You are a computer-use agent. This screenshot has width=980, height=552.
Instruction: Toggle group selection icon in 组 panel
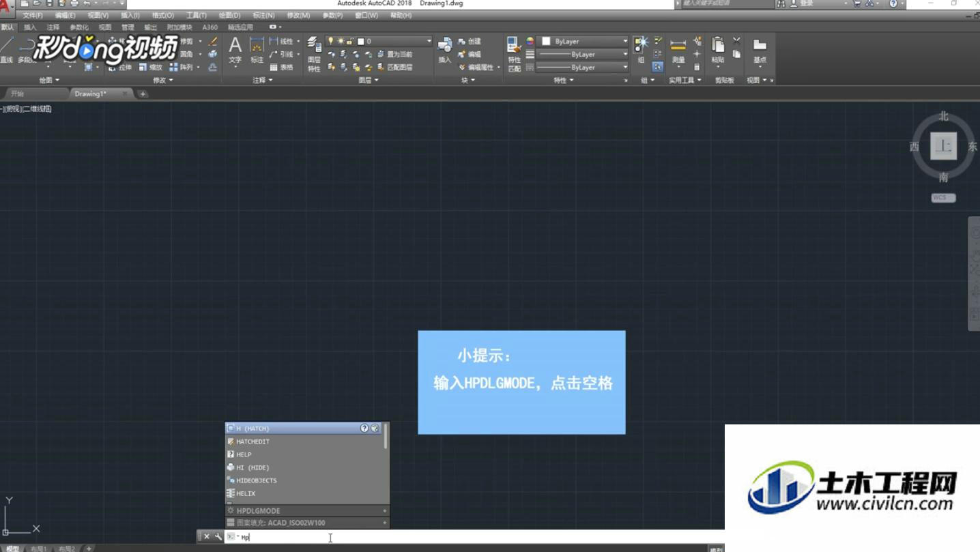[x=657, y=67]
